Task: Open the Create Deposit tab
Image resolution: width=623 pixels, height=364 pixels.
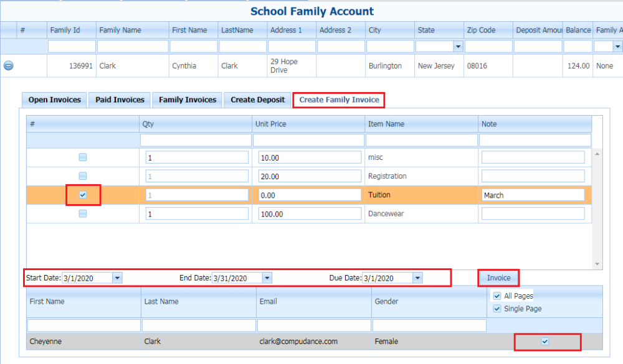Action: [257, 100]
